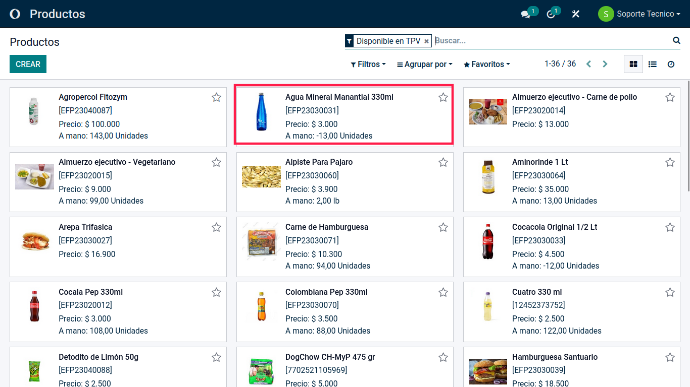This screenshot has height=387, width=690.
Task: Star Detodito de Limón 50g
Action: tap(216, 357)
